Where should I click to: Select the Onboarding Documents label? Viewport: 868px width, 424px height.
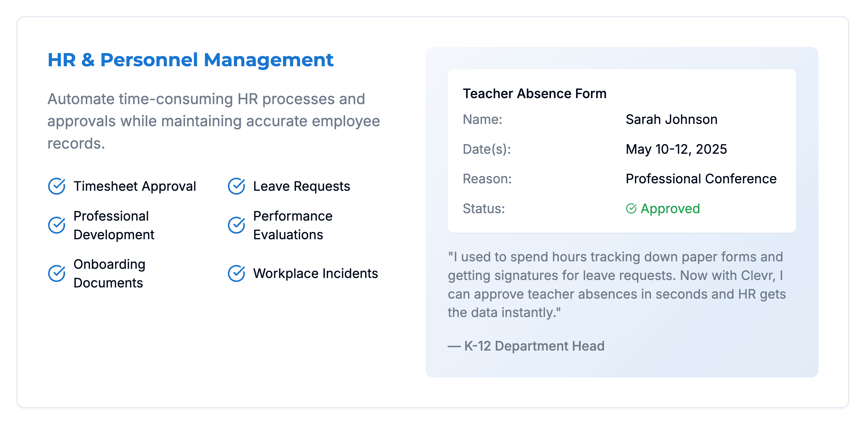(x=110, y=273)
